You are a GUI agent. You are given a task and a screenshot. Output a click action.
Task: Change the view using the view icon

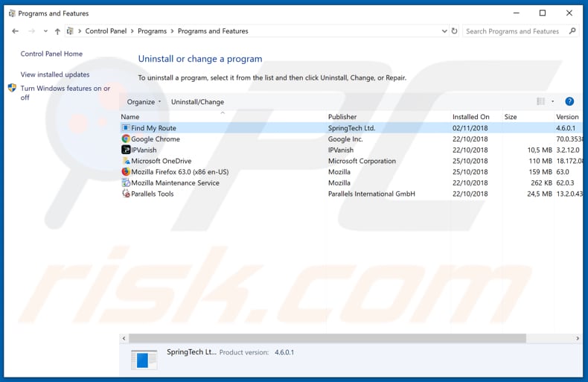(x=541, y=101)
